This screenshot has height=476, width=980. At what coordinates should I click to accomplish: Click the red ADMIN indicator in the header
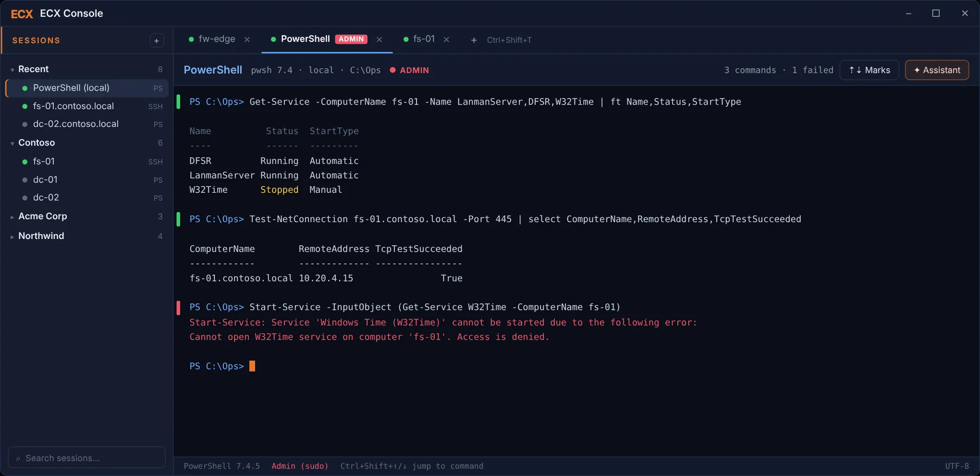(x=409, y=70)
